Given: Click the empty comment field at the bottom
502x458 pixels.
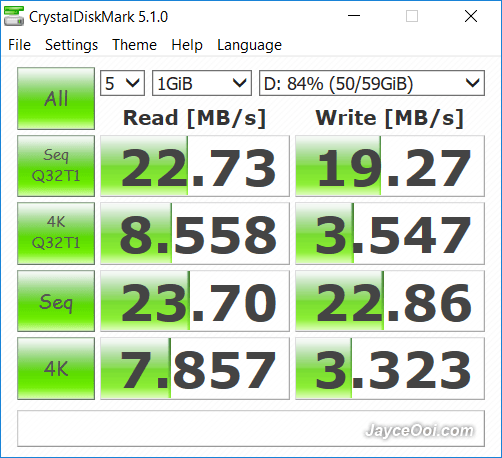Looking at the screenshot, I should pyautogui.click(x=251, y=428).
